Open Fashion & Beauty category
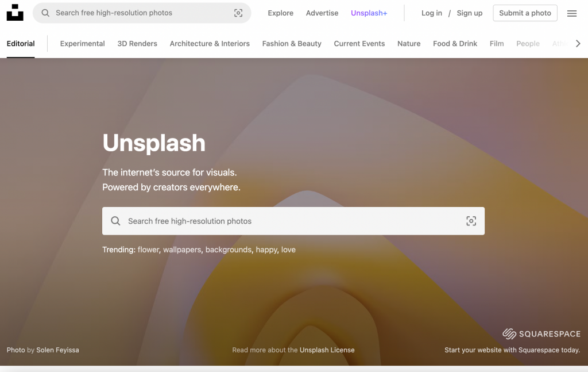 coord(292,44)
